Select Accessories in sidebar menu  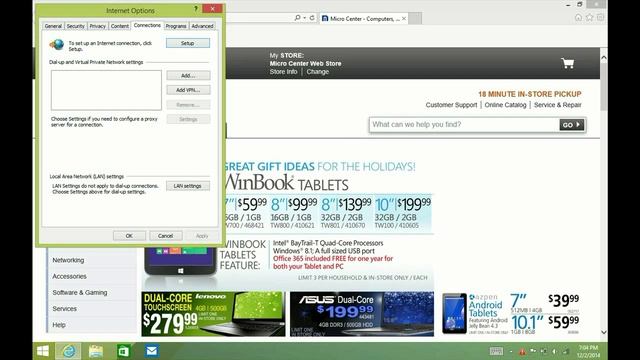[69, 276]
